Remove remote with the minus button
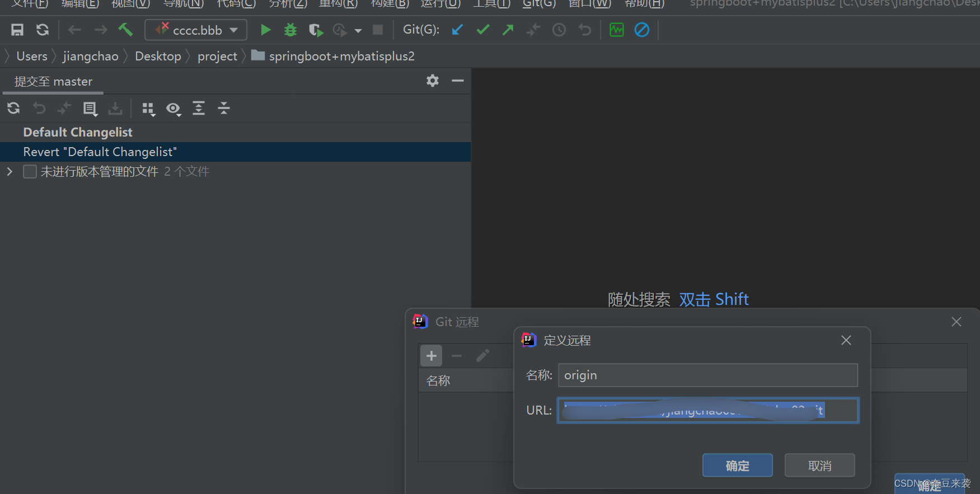This screenshot has width=980, height=494. point(457,356)
